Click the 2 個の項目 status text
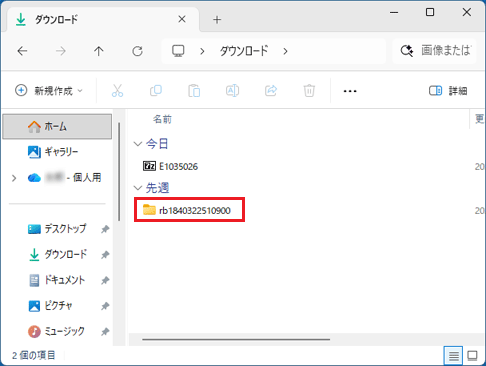 (34, 355)
